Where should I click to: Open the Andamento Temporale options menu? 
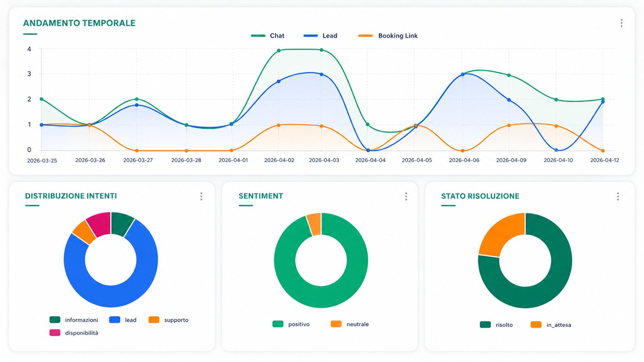coord(621,23)
